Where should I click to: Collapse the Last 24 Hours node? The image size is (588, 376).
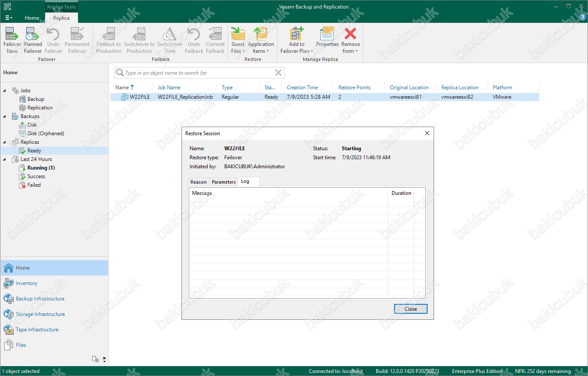click(5, 159)
